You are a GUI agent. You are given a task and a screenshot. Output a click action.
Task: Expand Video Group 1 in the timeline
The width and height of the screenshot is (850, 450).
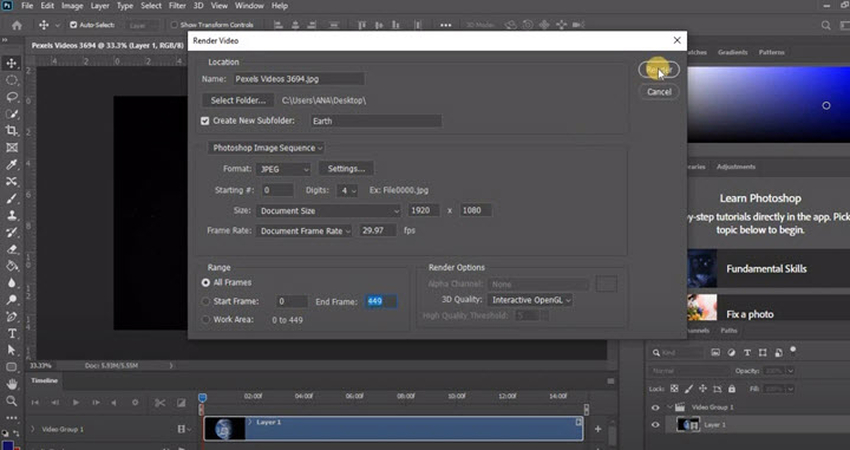pyautogui.click(x=33, y=429)
